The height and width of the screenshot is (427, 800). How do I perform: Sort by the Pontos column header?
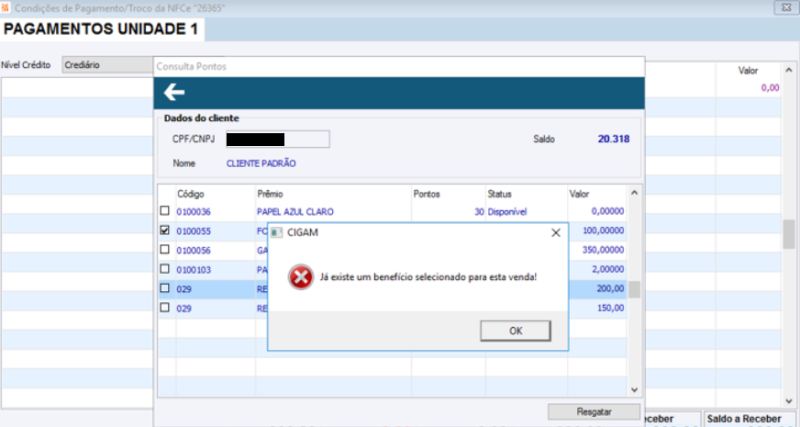pos(427,194)
